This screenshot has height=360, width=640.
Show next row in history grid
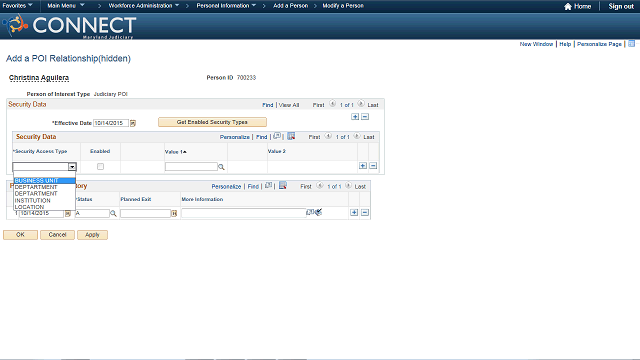[x=348, y=186]
